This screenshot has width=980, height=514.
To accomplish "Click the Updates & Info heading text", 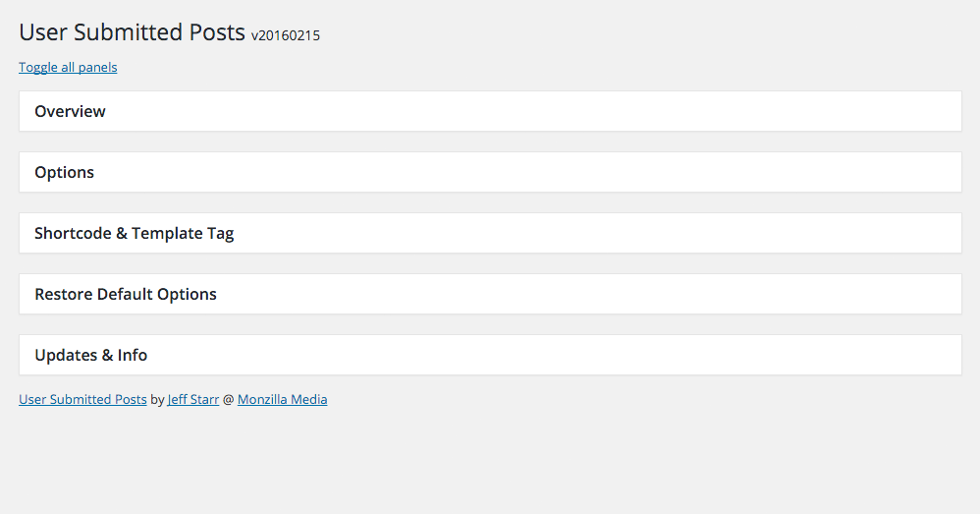I will point(90,355).
